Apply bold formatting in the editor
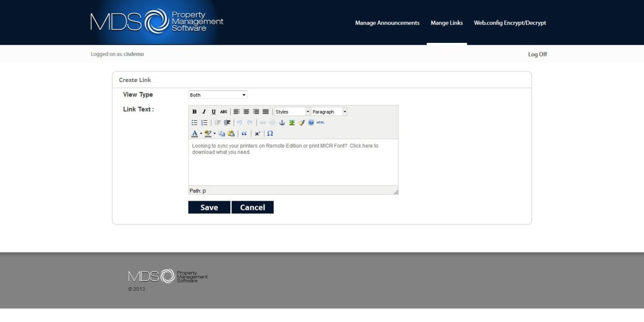This screenshot has width=644, height=322. pos(194,112)
